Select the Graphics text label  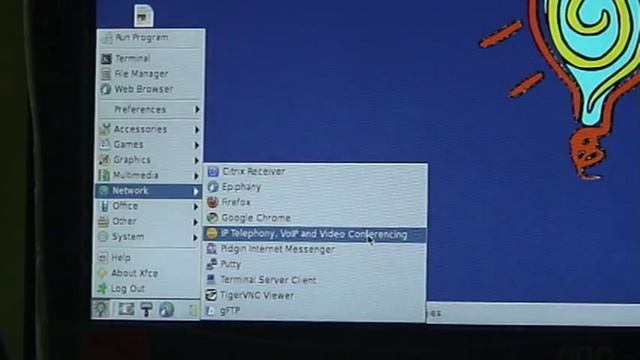tap(132, 160)
